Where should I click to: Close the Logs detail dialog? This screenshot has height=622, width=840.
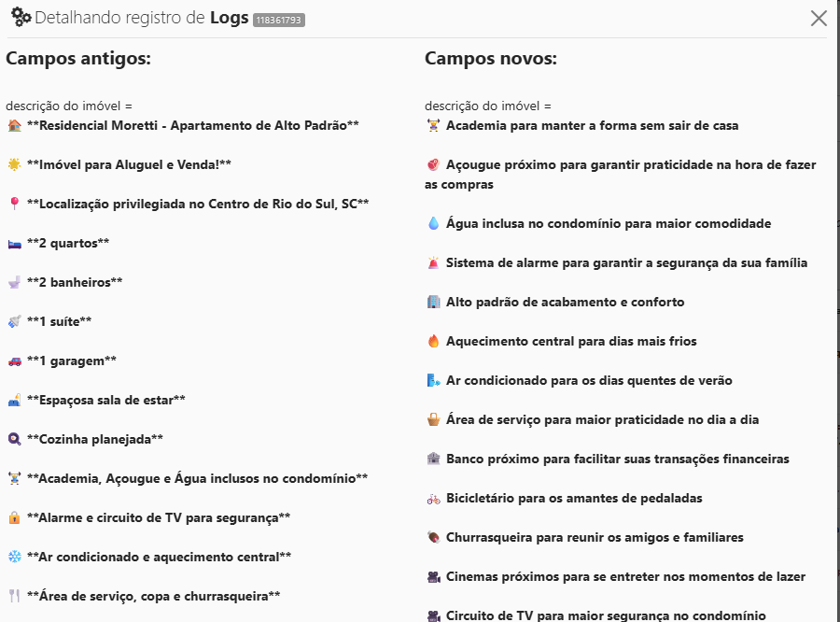coord(819,18)
